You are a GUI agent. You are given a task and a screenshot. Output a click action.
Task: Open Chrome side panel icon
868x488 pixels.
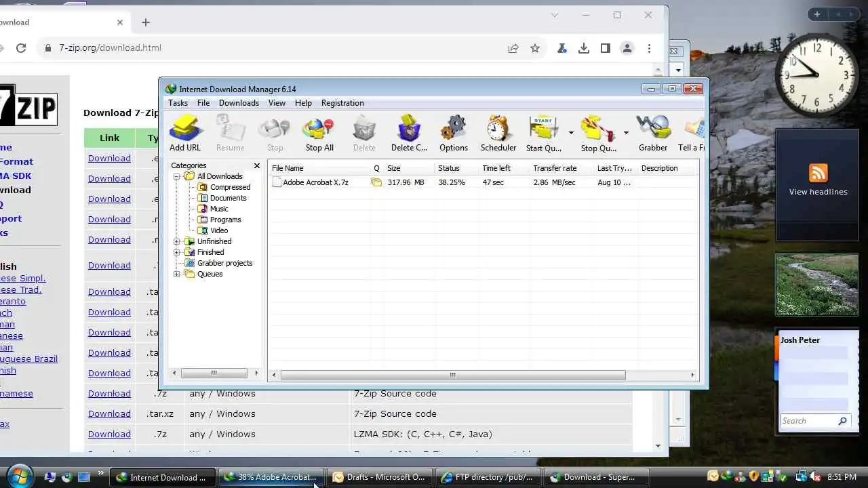[x=606, y=48]
